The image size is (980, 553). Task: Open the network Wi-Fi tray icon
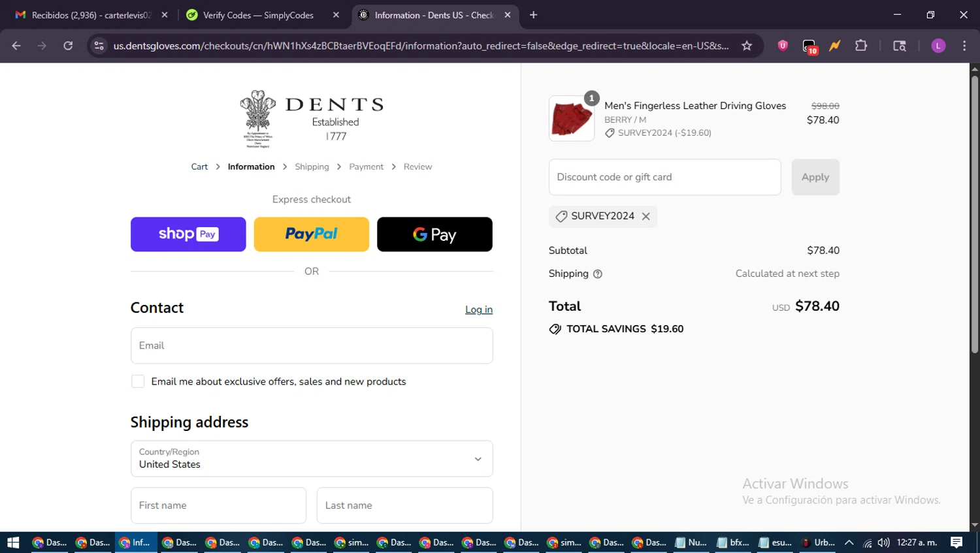click(x=867, y=543)
